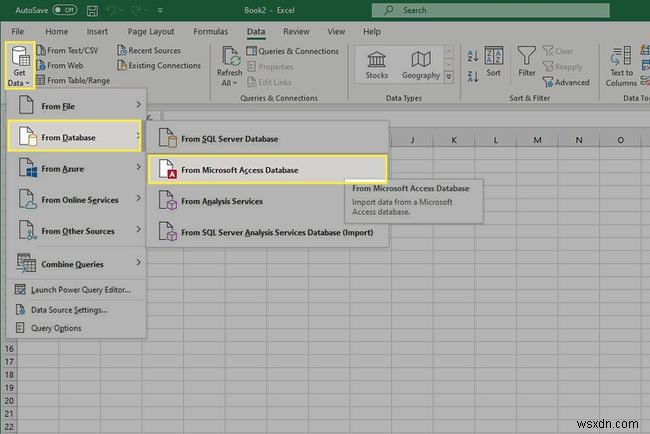
Task: Click Edit Links
Action: point(269,82)
